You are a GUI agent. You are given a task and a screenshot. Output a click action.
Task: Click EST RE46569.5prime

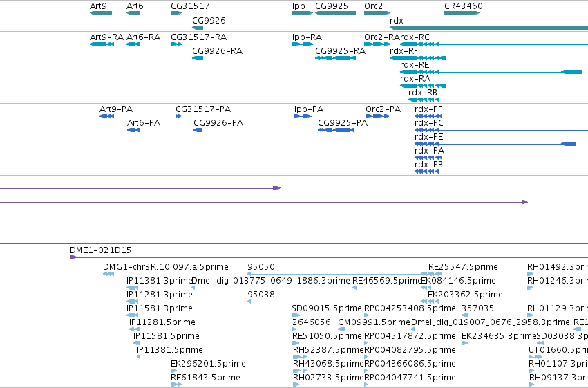pyautogui.click(x=354, y=288)
